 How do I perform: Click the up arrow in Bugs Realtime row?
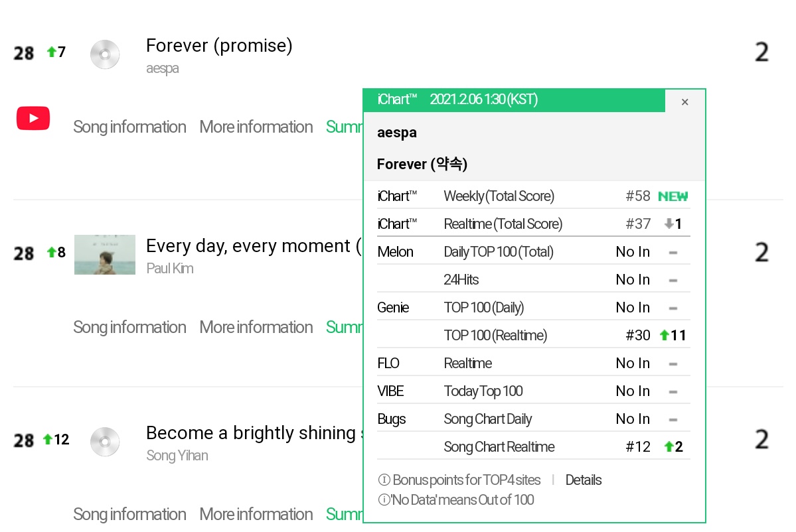pyautogui.click(x=669, y=446)
